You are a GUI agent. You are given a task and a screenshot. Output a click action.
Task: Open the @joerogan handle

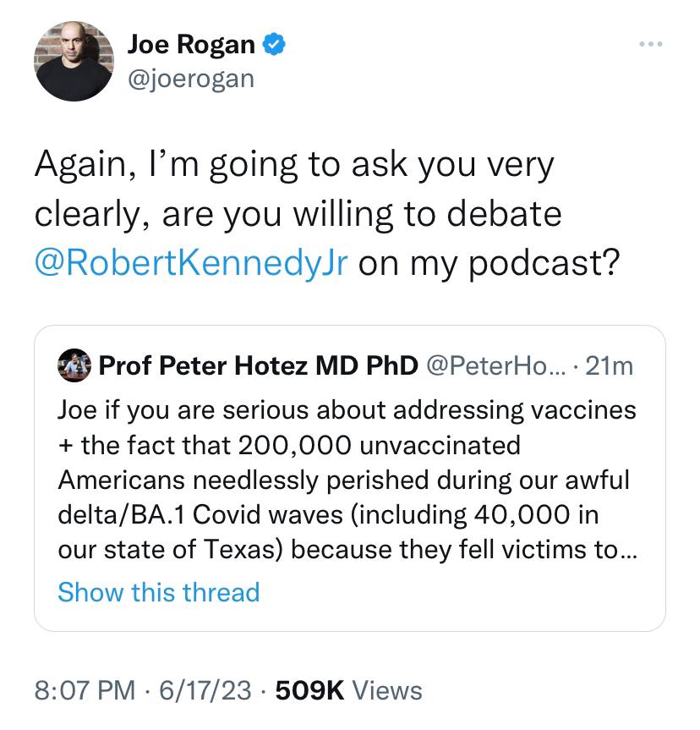click(x=190, y=78)
